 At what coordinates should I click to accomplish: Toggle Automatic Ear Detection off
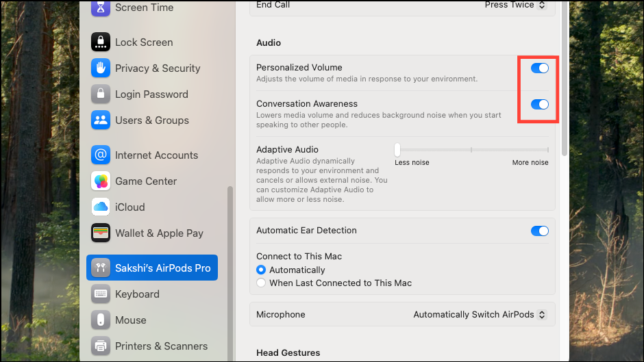[540, 231]
